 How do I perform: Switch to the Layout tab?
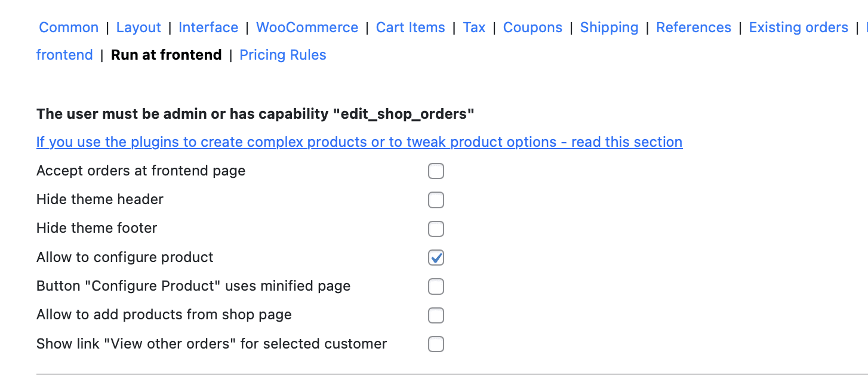coord(138,27)
